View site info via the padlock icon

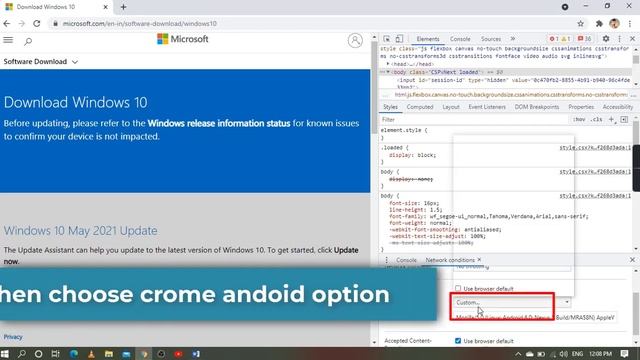click(56, 24)
